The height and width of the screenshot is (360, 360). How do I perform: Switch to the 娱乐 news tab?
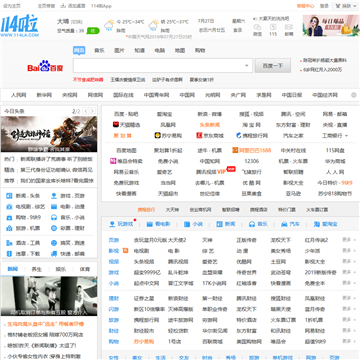point(61,269)
